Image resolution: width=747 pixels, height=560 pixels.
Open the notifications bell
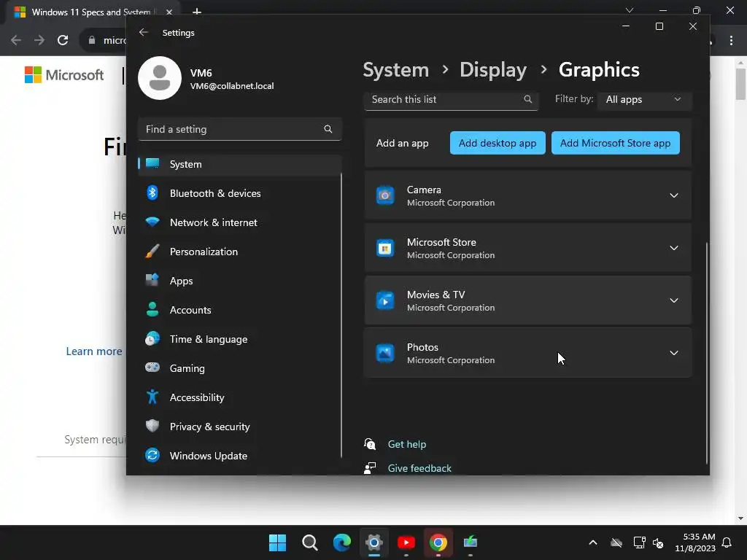[x=727, y=542]
